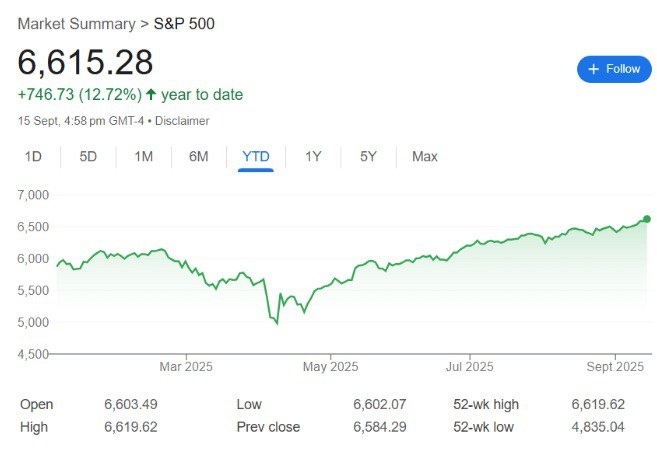Click the green up arrow beside year to date
The image size is (657, 451).
(x=151, y=95)
